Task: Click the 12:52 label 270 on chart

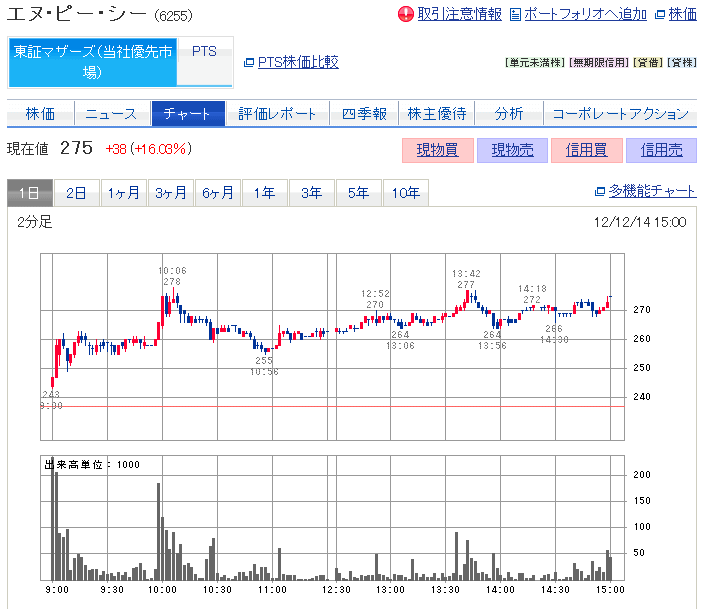Action: [x=375, y=299]
